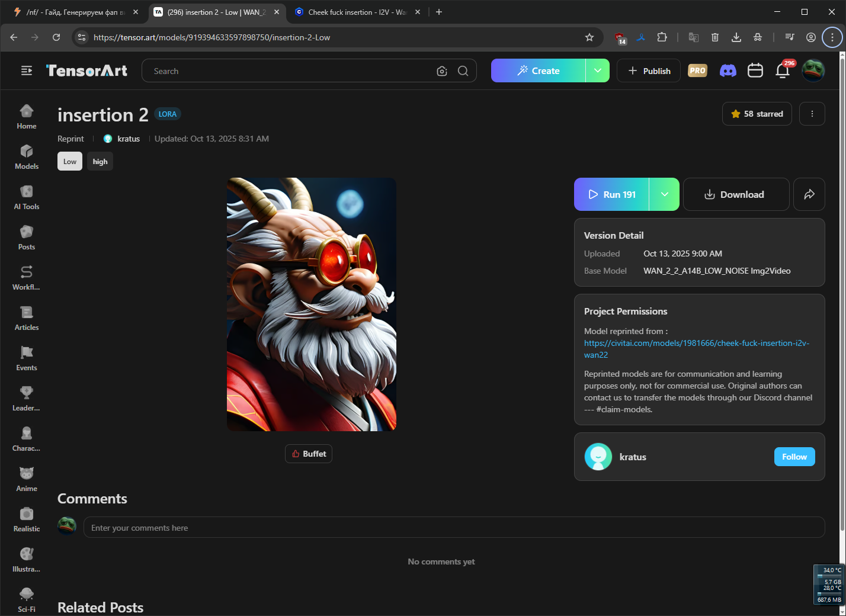Open the browser media controls icon
Viewport: 846px width, 616px height.
[x=790, y=37]
